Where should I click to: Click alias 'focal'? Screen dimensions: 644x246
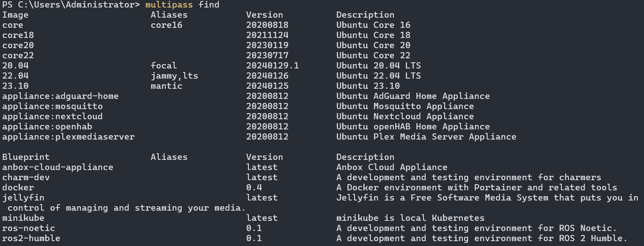tap(164, 65)
